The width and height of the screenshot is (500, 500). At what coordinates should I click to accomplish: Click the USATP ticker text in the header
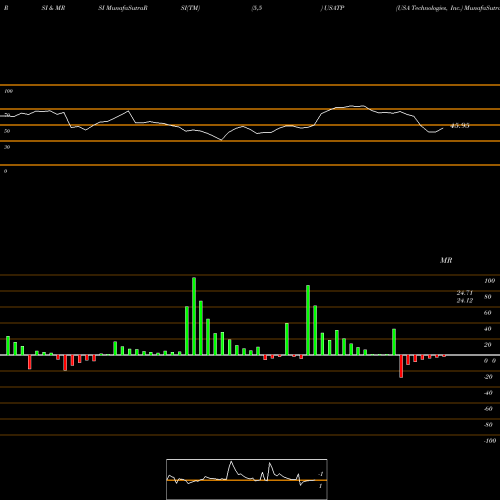(x=334, y=8)
